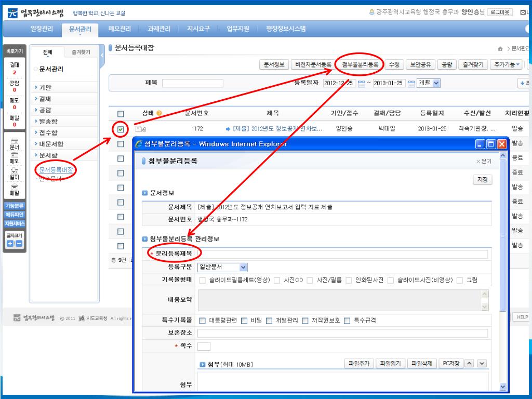Click the 메모 icon in the lower sidebar

[x=14, y=158]
